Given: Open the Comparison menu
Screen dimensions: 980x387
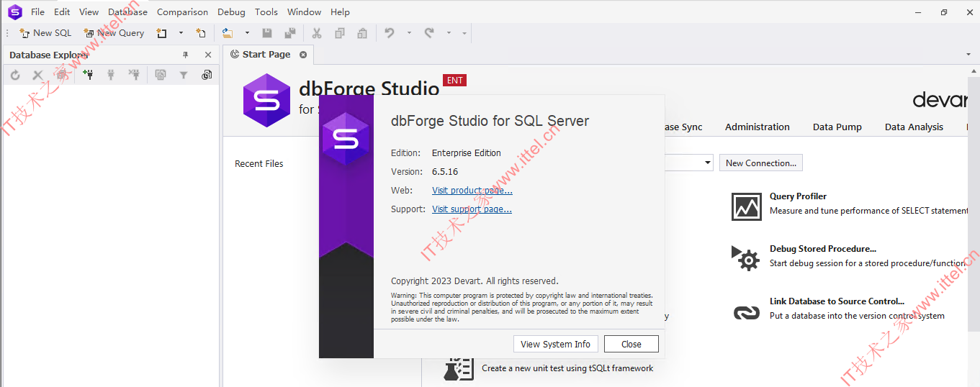Looking at the screenshot, I should 182,12.
